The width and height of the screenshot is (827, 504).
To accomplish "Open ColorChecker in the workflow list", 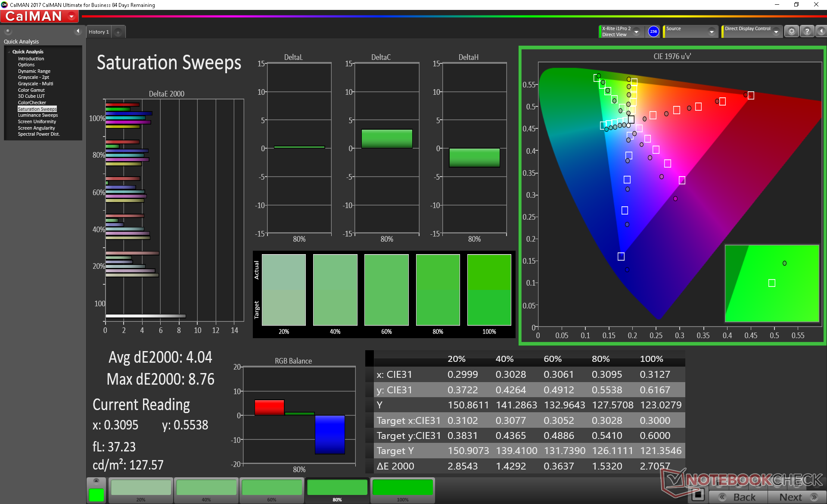I will pyautogui.click(x=32, y=103).
